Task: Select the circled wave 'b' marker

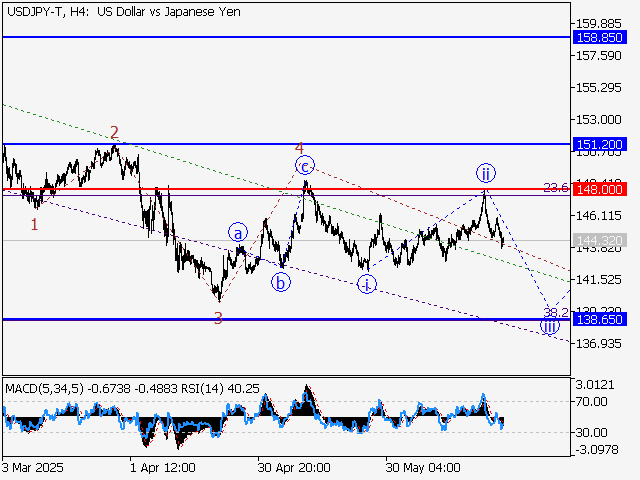Action: coord(282,282)
